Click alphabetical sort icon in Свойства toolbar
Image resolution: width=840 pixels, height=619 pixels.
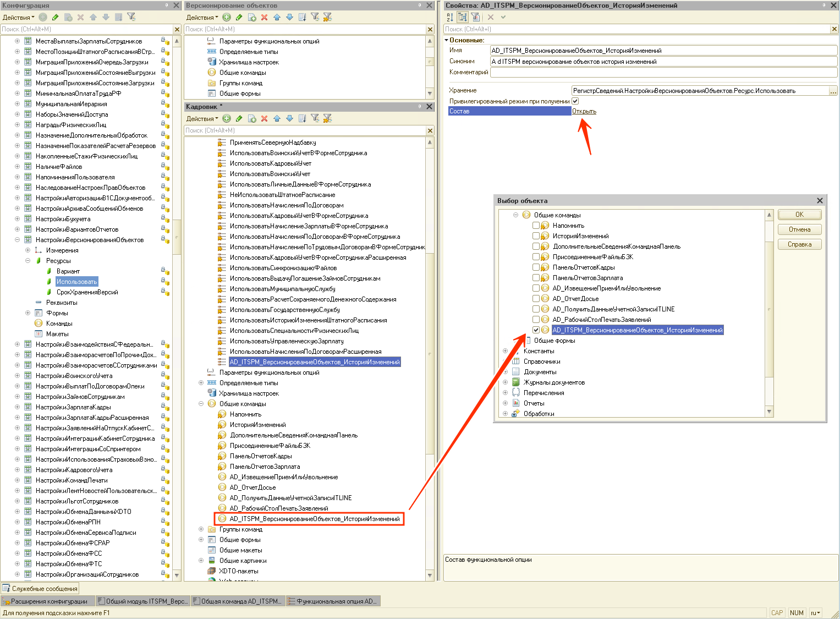point(451,17)
